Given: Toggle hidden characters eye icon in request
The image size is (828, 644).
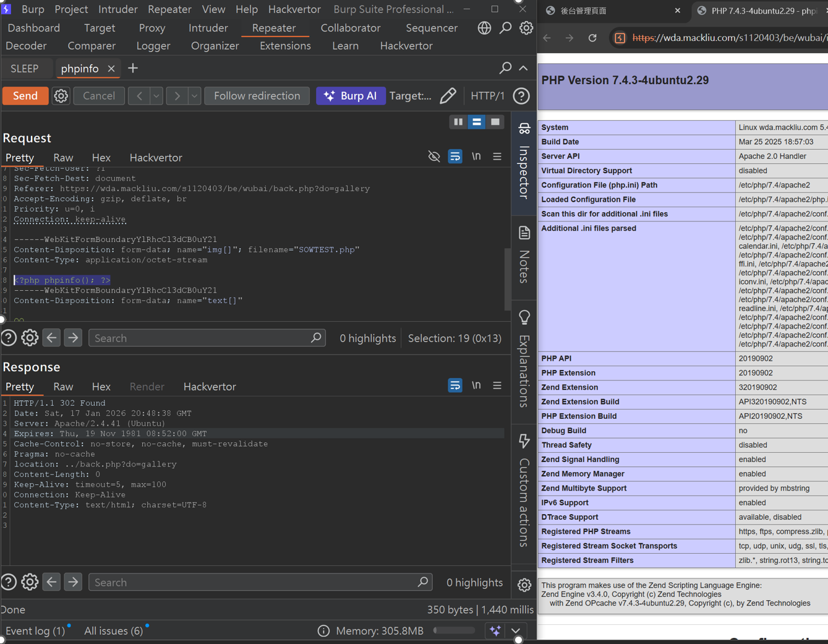Looking at the screenshot, I should (434, 157).
